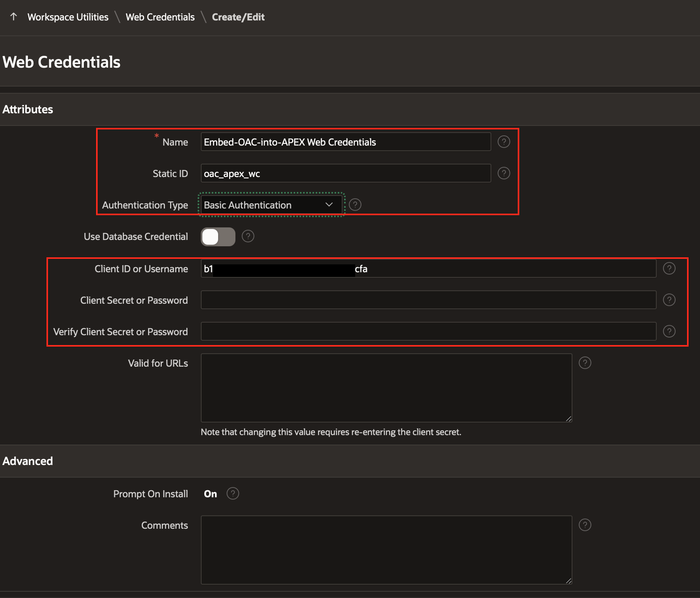Click the 'Advanced' section heading
The width and height of the screenshot is (700, 598).
click(28, 461)
